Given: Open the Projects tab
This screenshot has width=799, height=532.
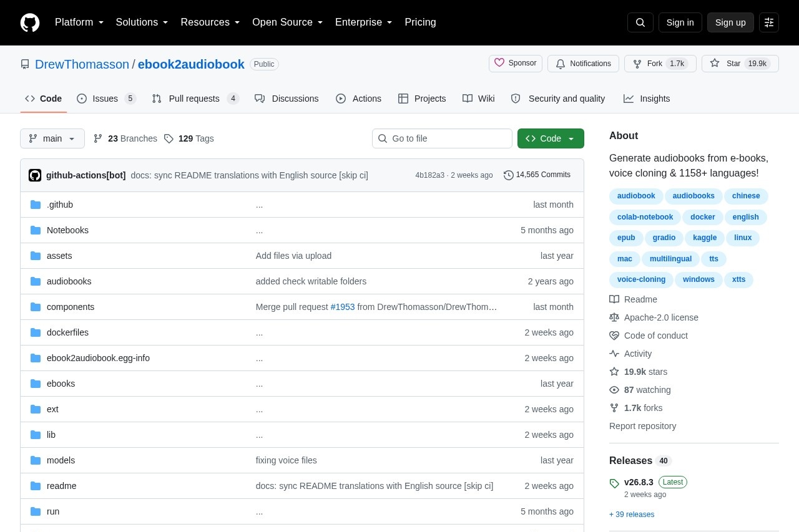Looking at the screenshot, I should pos(422,99).
